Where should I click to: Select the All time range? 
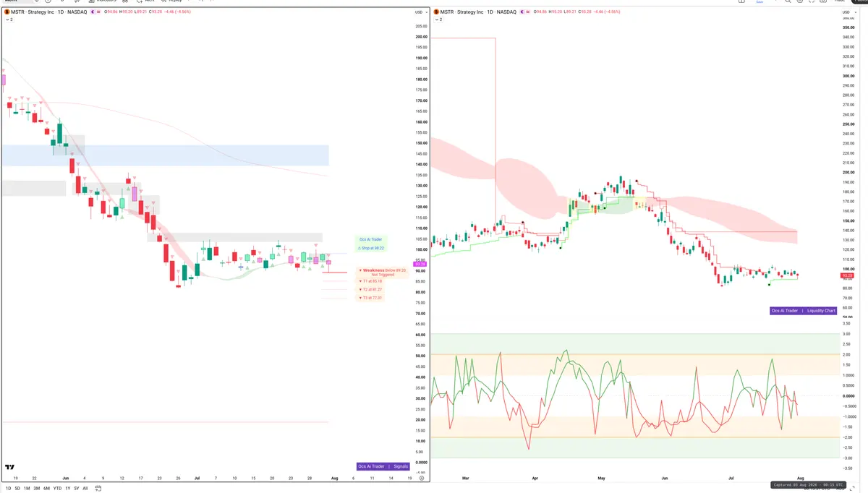(85, 489)
